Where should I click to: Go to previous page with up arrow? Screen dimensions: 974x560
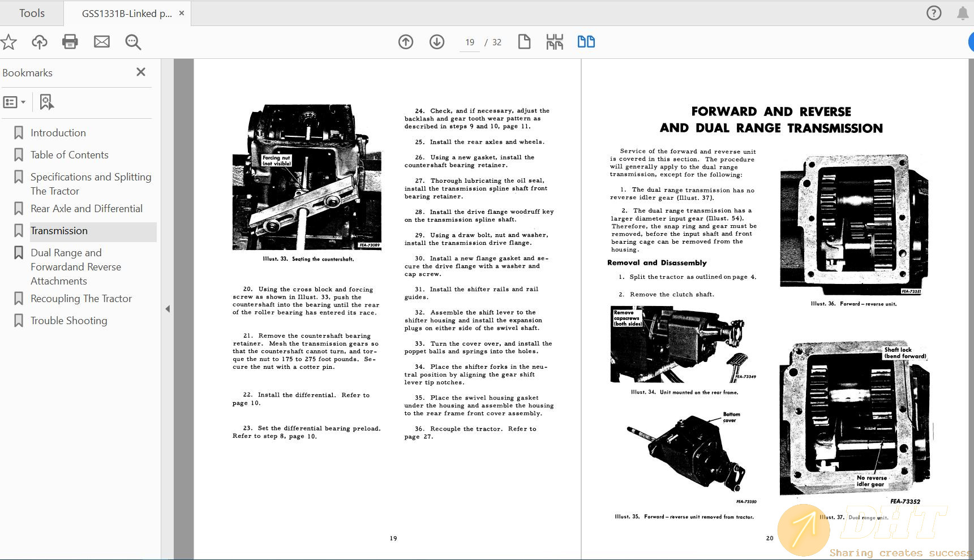click(x=406, y=42)
